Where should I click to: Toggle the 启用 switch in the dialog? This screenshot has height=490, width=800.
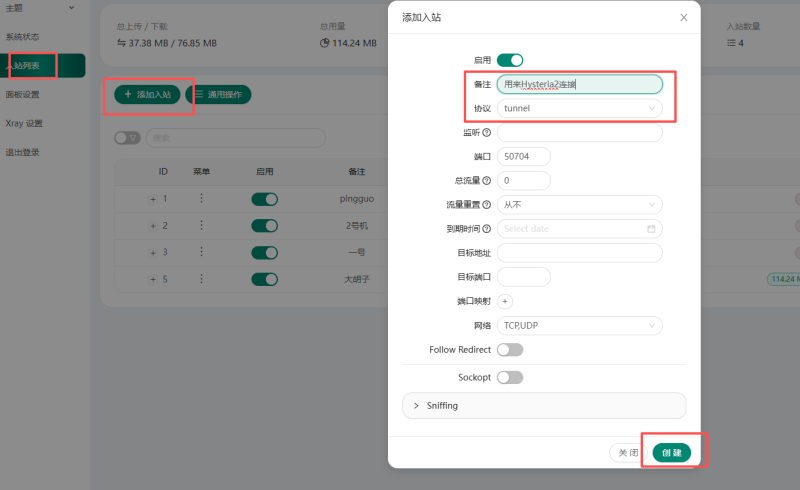coord(510,60)
